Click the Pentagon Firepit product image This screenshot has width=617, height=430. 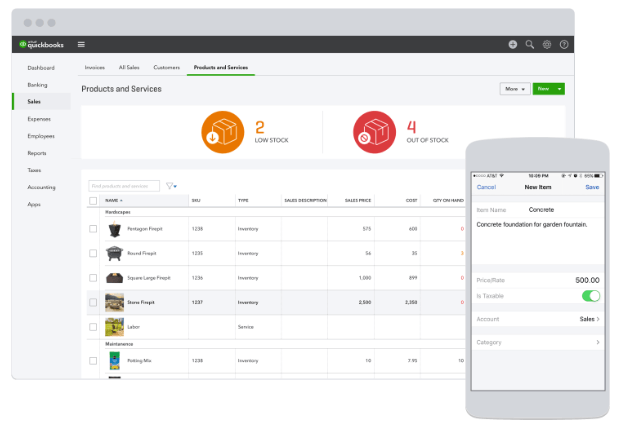tap(115, 229)
